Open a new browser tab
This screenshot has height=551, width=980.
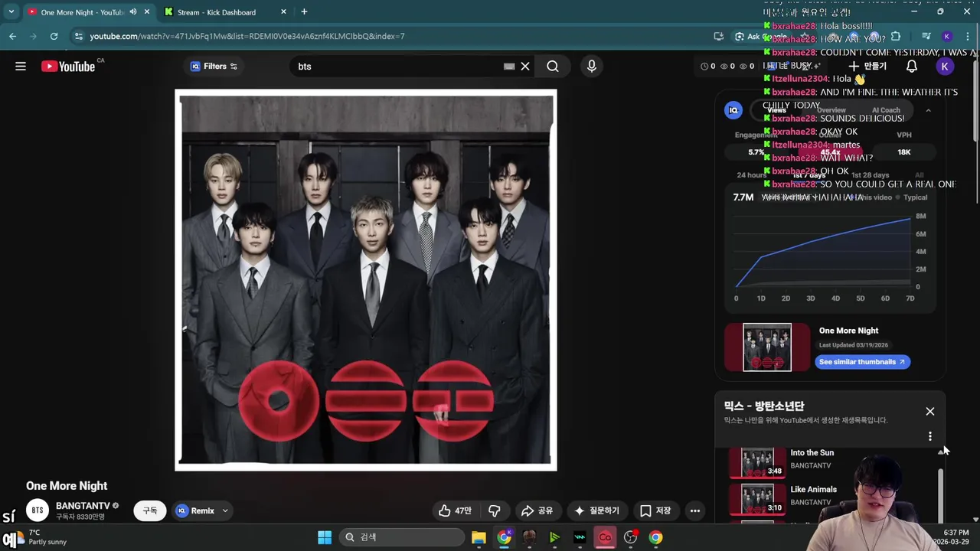coord(304,12)
